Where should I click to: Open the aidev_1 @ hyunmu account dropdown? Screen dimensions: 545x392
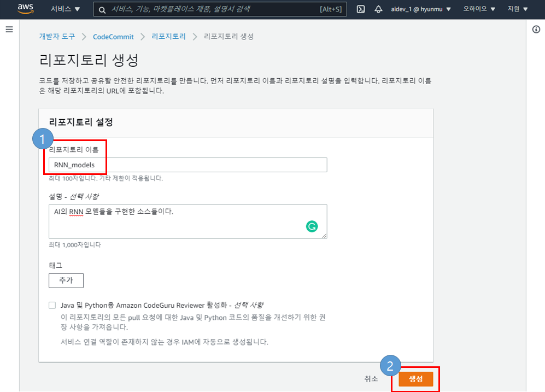420,9
